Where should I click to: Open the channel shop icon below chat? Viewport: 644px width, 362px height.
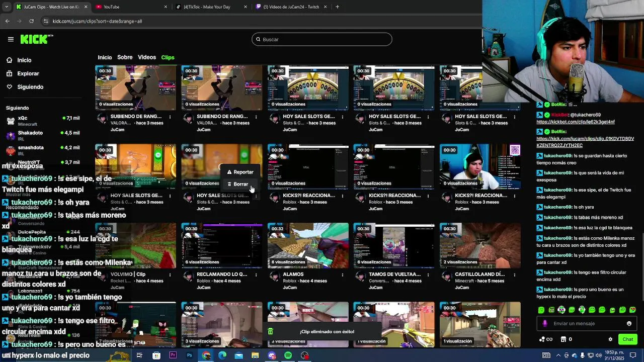[563, 339]
